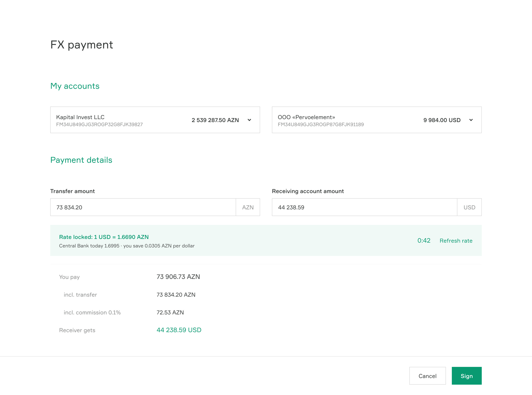
Task: Click the Rate locked 1.6690 AZN text
Action: click(104, 237)
